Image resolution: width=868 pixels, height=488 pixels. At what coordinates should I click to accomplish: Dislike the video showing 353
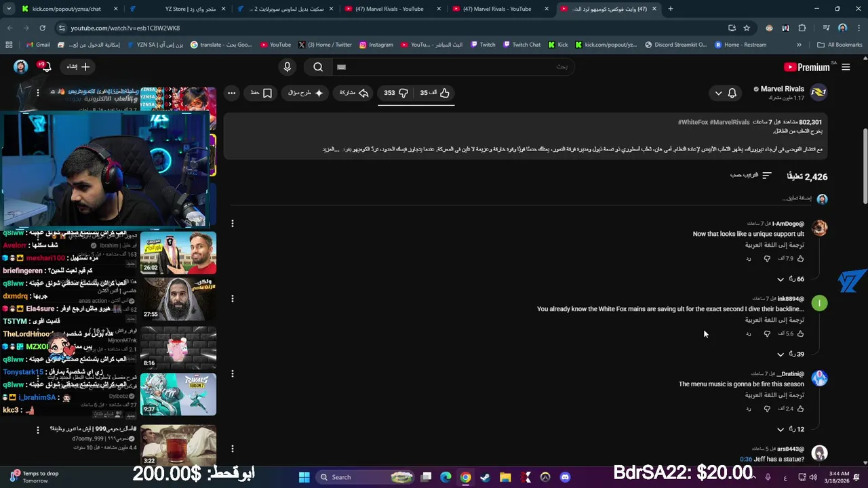[x=396, y=93]
